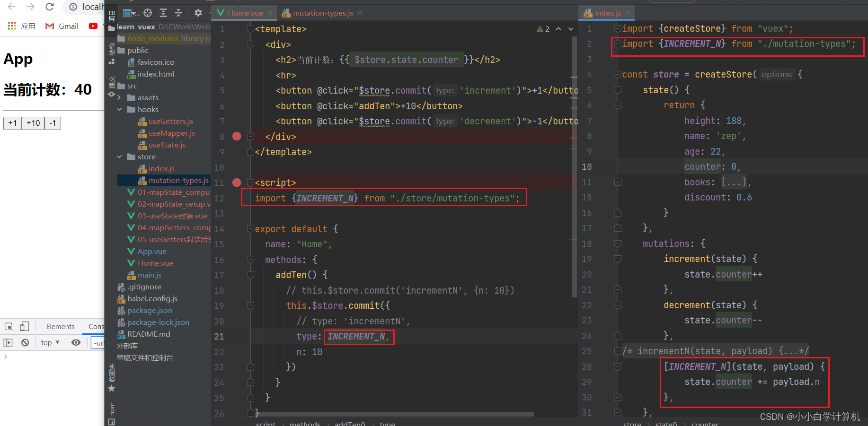Collapse the hooks folder
The width and height of the screenshot is (868, 426).
pos(119,109)
